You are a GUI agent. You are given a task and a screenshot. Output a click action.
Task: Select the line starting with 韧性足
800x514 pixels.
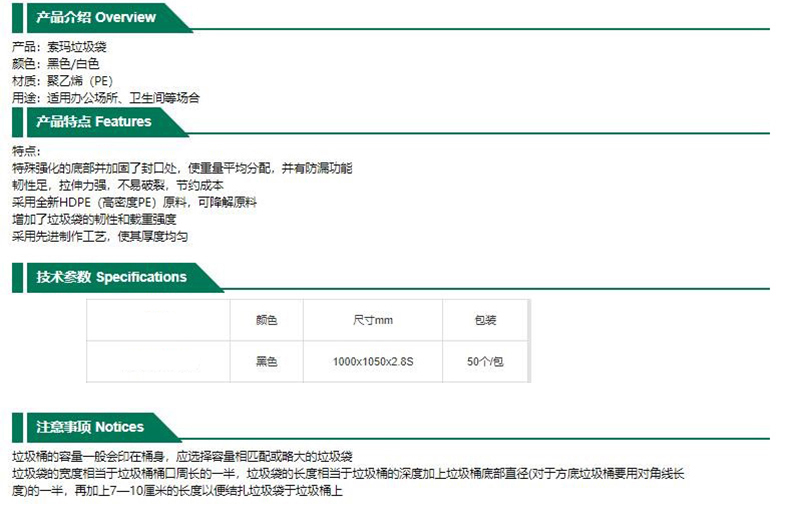click(x=117, y=185)
